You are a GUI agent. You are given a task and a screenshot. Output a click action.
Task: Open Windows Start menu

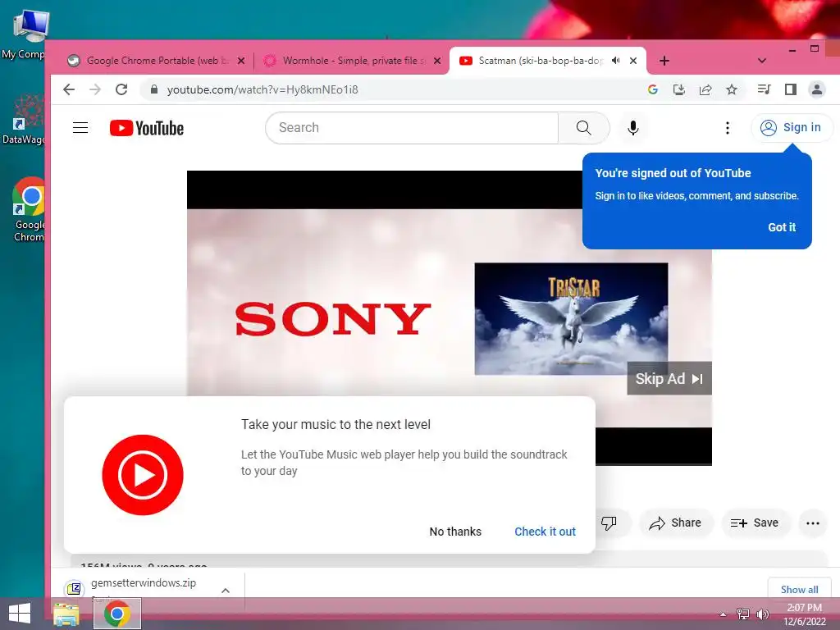click(x=20, y=614)
